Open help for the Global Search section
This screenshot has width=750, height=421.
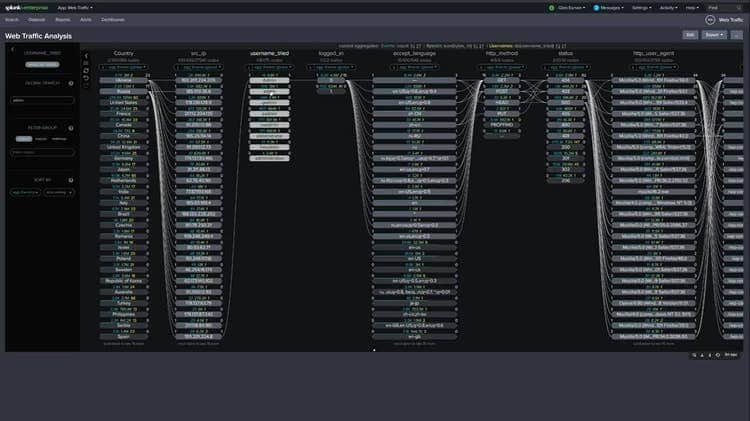(x=71, y=84)
